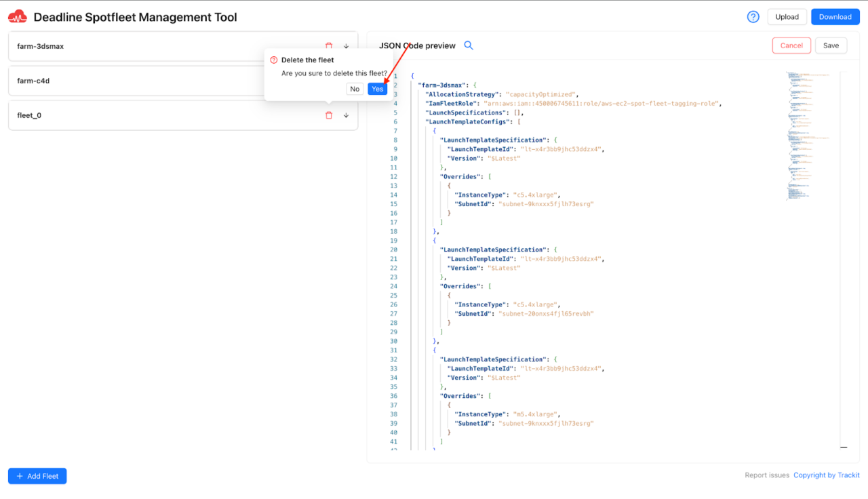
Task: Open the Report issues link
Action: click(x=767, y=475)
